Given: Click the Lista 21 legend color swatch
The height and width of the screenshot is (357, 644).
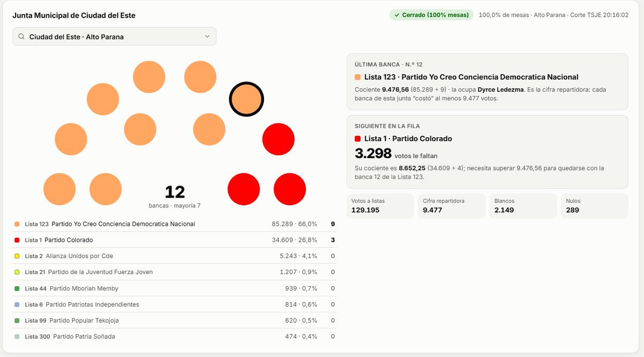Looking at the screenshot, I should [x=17, y=272].
